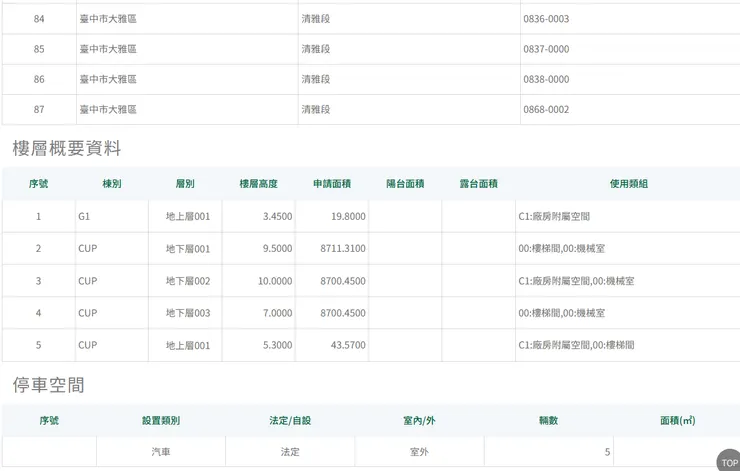Click the 停車空間 section heading
Viewport: 740px width, 471px height.
49,385
